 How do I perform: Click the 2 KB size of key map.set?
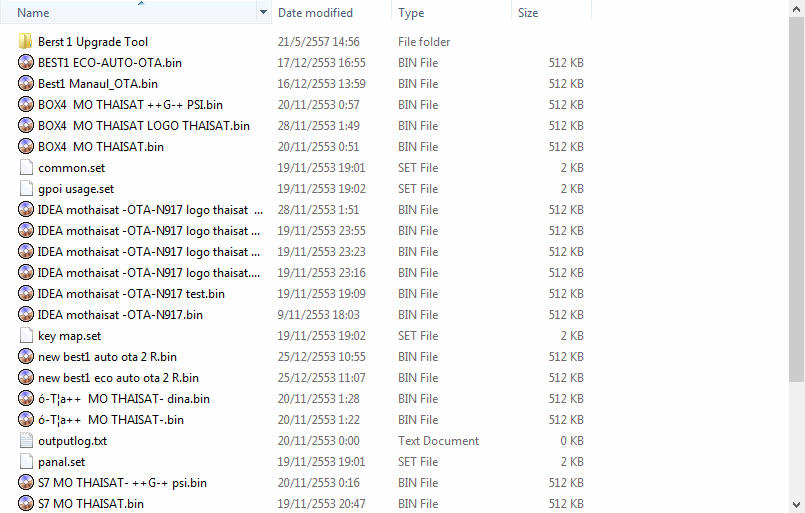pyautogui.click(x=572, y=336)
